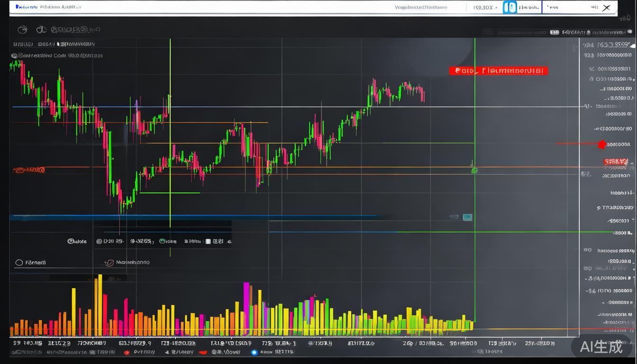The height and width of the screenshot is (364, 637).
Task: Click the blue title text at top left
Action: [x=25, y=7]
